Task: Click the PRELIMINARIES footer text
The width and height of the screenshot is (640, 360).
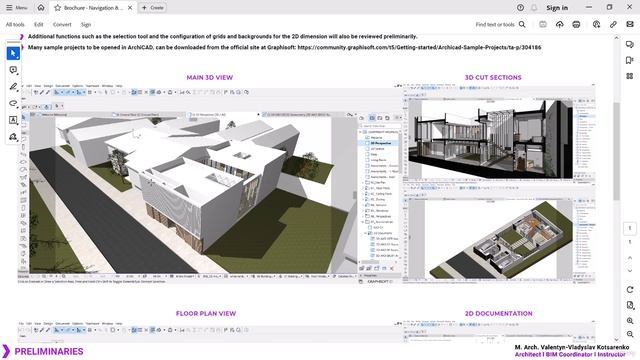Action: tap(49, 351)
